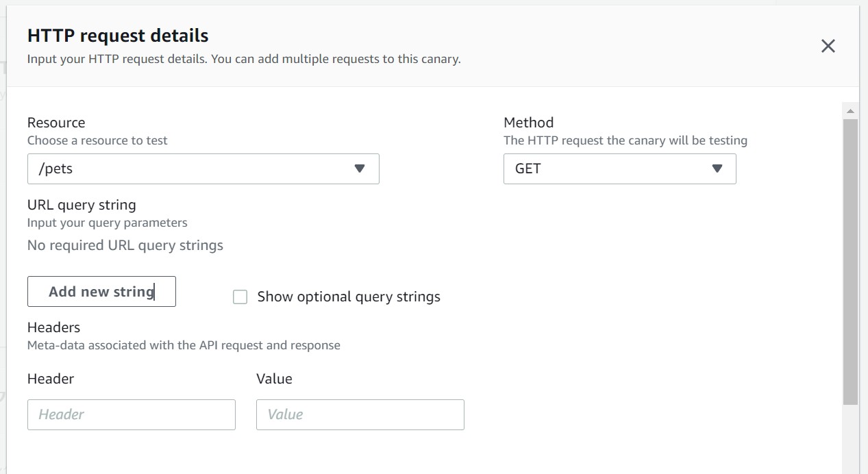Viewport: 868px width, 474px height.
Task: Click the Resource dropdown arrow icon
Action: pos(360,169)
